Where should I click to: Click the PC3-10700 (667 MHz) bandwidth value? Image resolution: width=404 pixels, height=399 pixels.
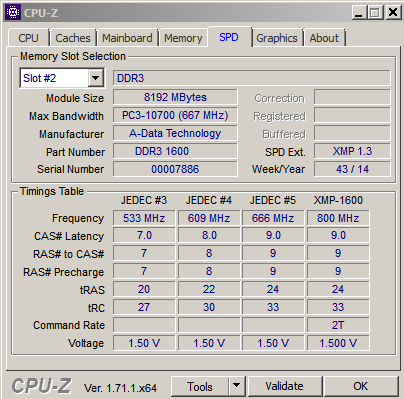[175, 115]
